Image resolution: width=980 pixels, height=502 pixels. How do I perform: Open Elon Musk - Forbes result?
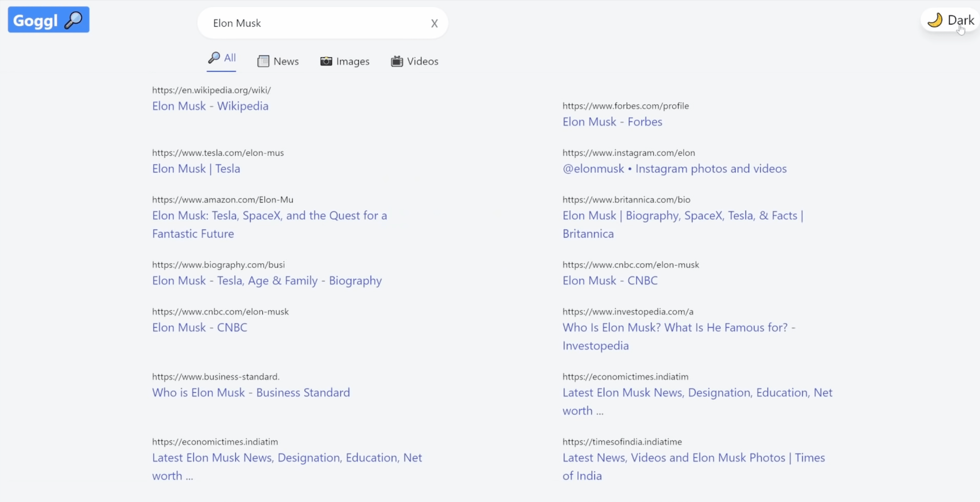[x=612, y=122]
